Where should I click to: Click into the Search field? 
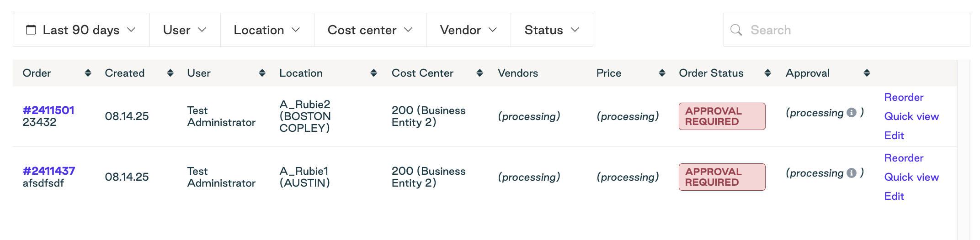[x=847, y=30]
